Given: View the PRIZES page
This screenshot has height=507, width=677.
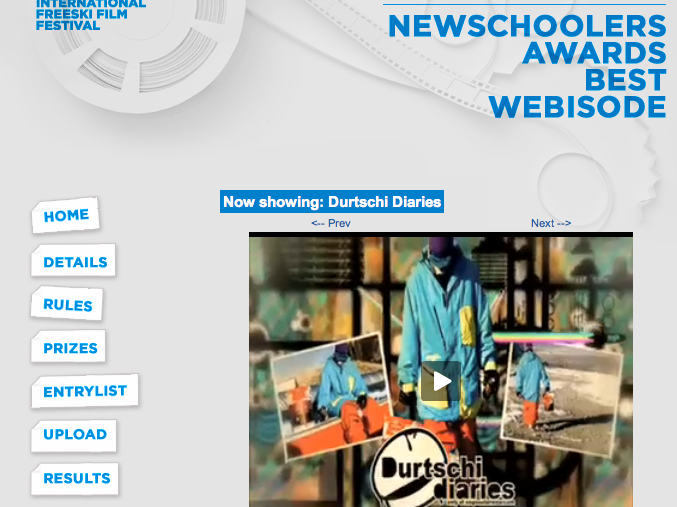Looking at the screenshot, I should coord(69,347).
